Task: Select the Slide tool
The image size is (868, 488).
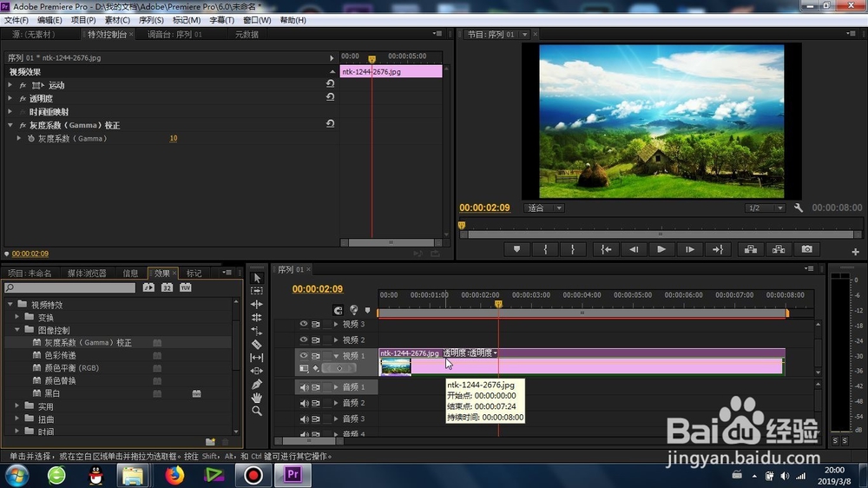Action: pos(257,371)
